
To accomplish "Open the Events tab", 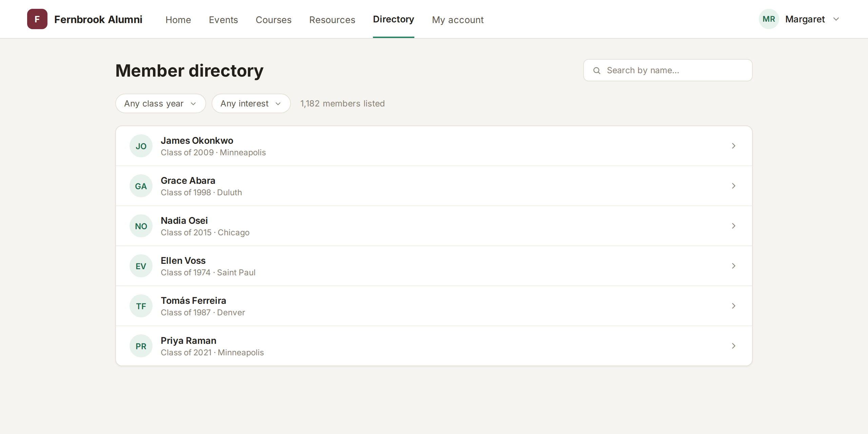I will (223, 20).
